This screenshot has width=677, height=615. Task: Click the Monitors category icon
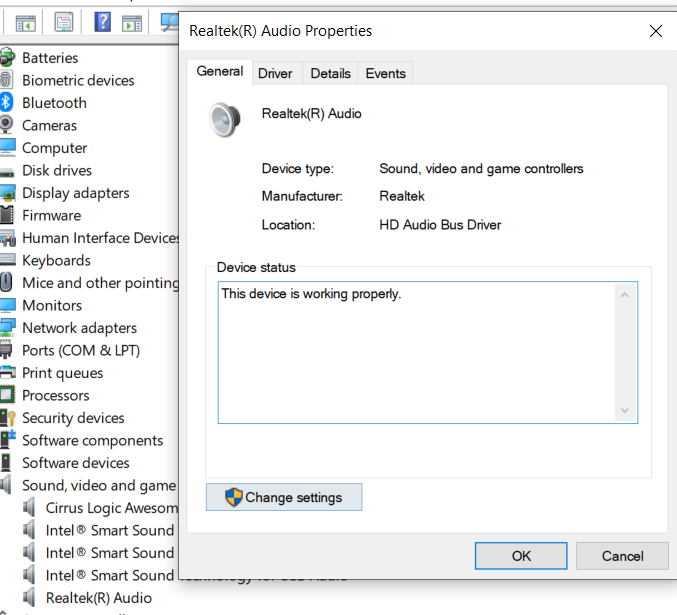click(x=8, y=305)
